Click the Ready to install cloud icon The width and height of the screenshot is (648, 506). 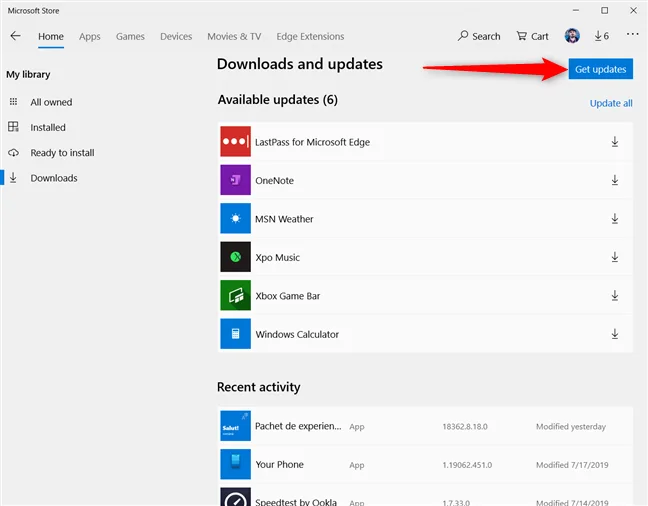13,153
